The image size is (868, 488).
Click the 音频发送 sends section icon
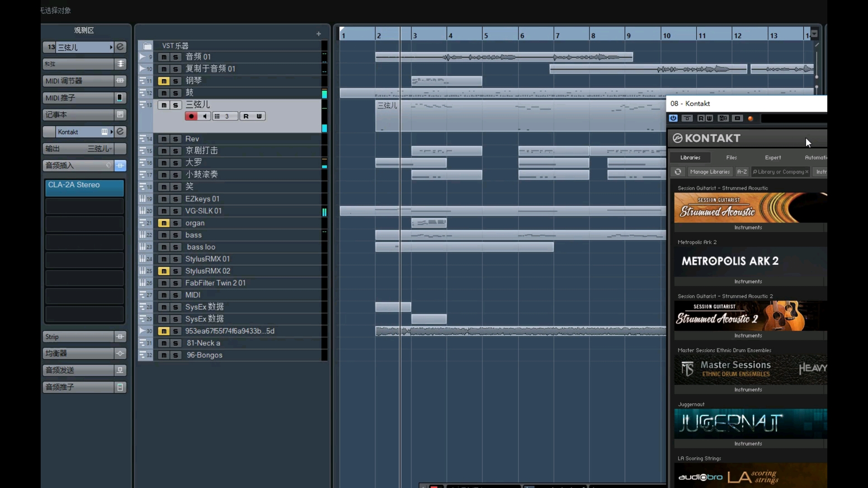coord(120,370)
